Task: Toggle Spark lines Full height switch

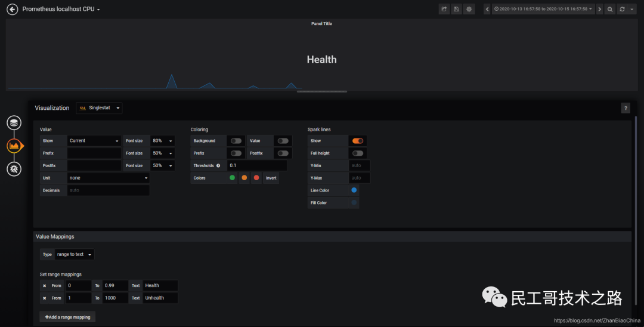Action: pos(358,153)
